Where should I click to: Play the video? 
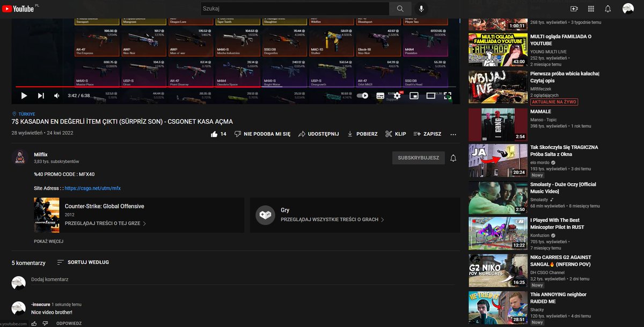click(24, 96)
